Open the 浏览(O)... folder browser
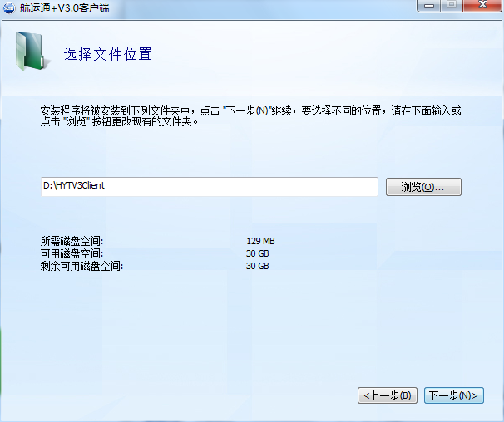Viewport: 504px width, 422px height. click(x=423, y=187)
